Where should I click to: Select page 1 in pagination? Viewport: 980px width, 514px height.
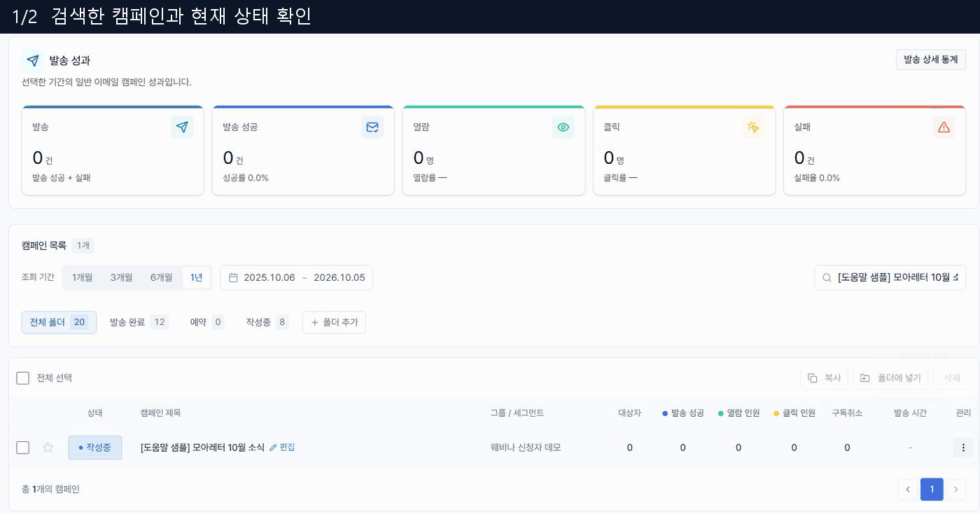pyautogui.click(x=932, y=489)
